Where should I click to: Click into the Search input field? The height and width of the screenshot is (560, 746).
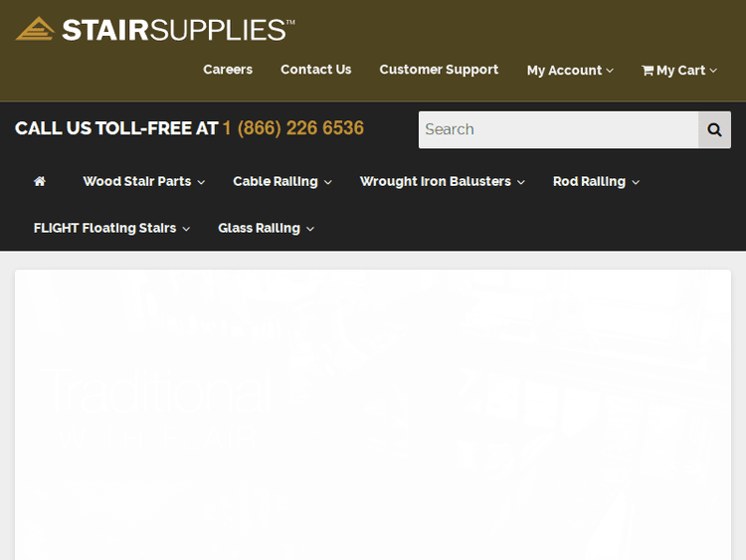click(558, 129)
